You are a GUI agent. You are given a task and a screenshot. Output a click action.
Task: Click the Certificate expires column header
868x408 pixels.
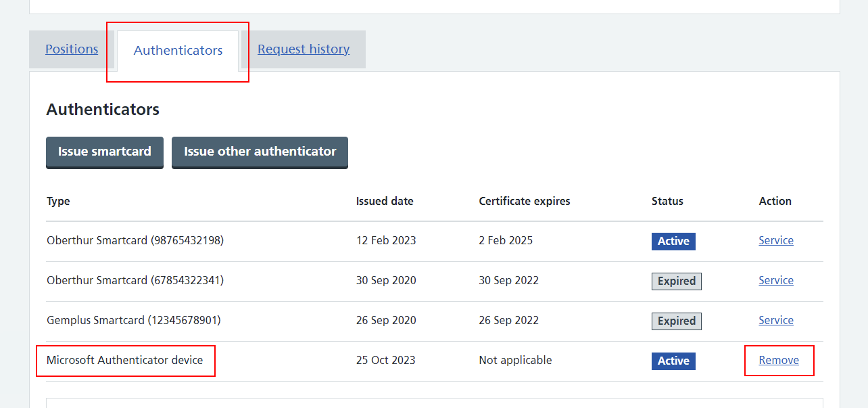point(525,202)
